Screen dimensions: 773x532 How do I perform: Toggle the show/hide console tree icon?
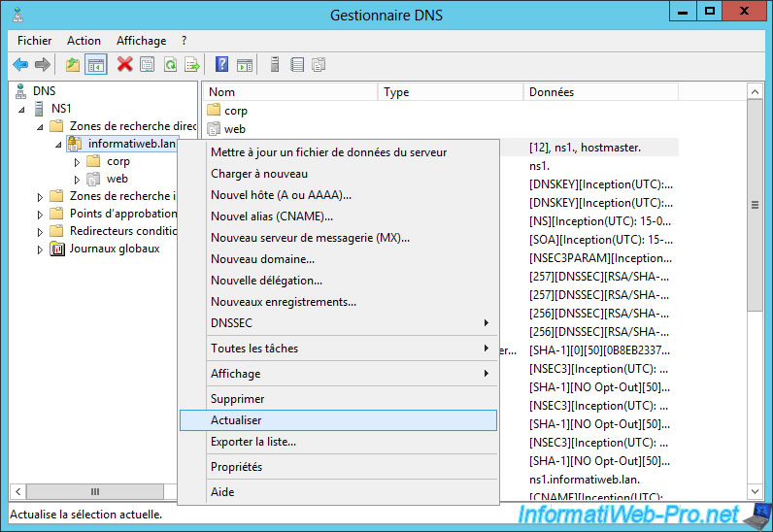[x=96, y=65]
